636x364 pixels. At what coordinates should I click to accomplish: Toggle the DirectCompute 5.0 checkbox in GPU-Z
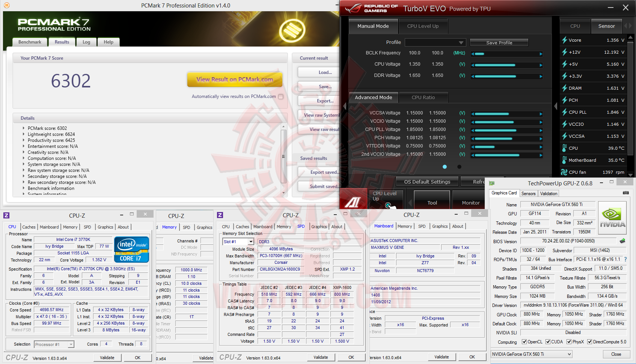[590, 342]
